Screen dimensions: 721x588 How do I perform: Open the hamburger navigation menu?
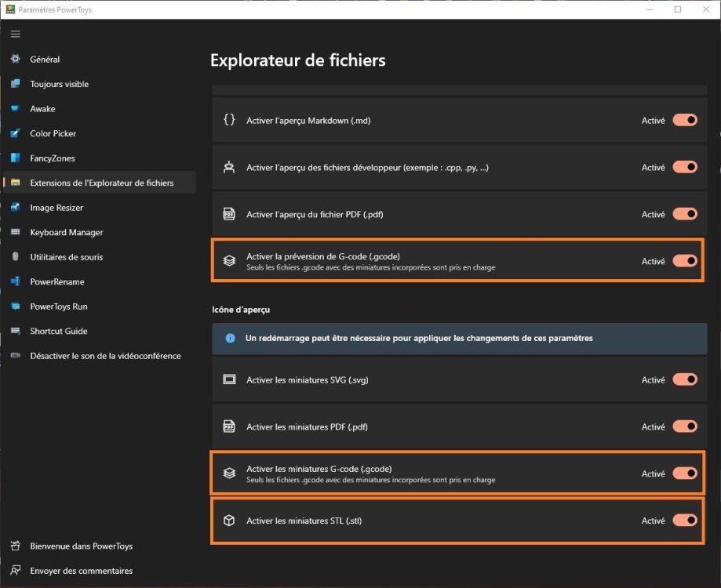[16, 34]
